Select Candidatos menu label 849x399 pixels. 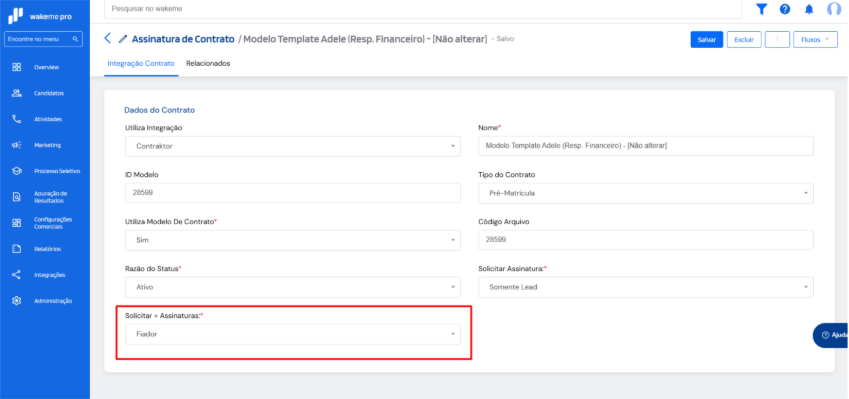pyautogui.click(x=49, y=94)
